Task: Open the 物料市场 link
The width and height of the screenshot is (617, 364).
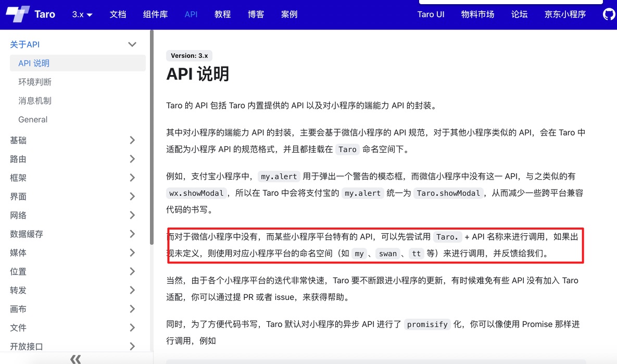Action: coord(477,15)
